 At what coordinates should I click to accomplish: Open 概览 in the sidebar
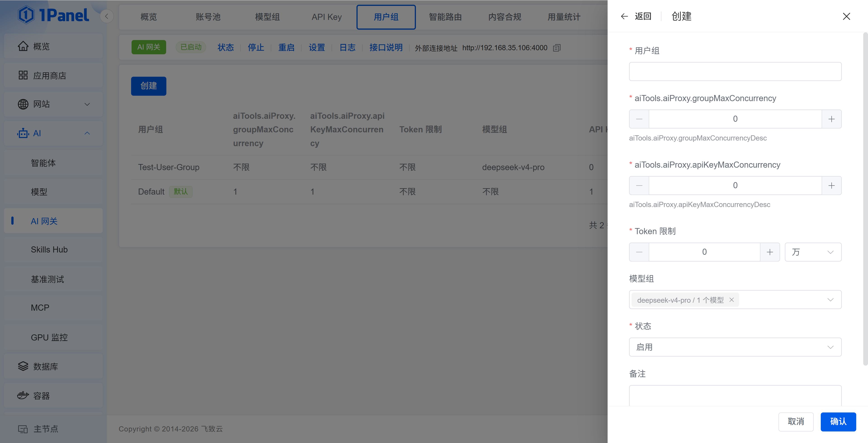[53, 46]
